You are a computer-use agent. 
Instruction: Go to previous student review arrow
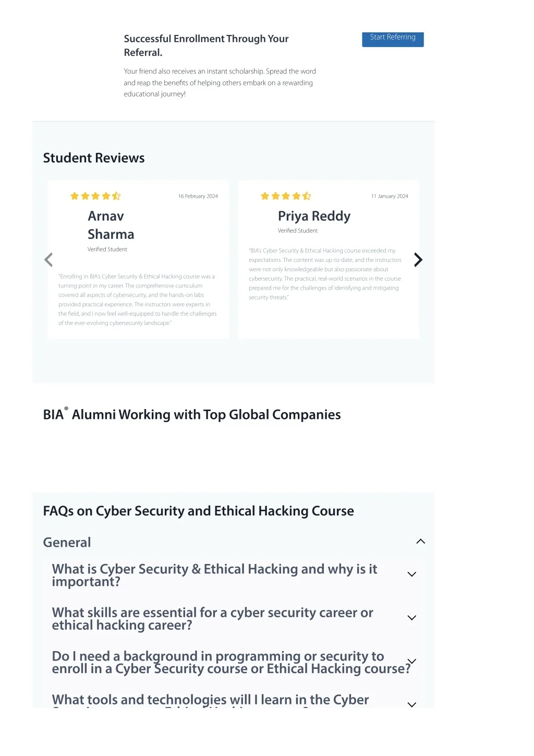pyautogui.click(x=48, y=260)
